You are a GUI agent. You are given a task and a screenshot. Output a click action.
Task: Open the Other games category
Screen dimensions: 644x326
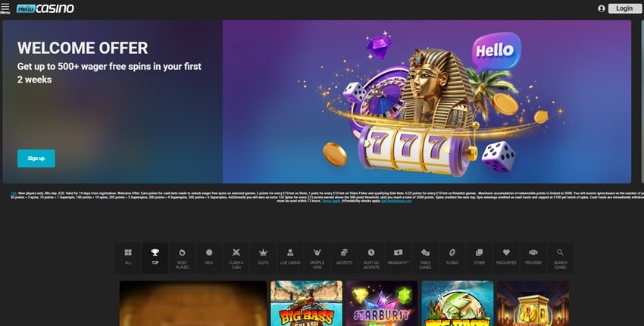pos(480,258)
